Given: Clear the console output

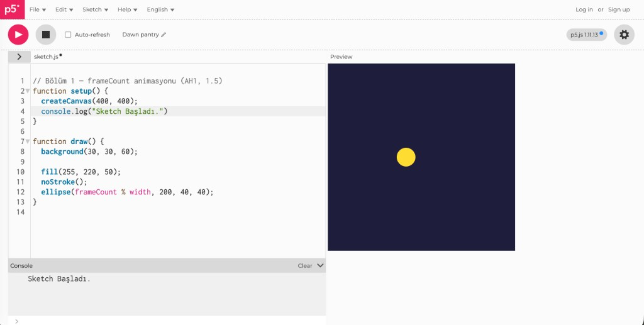Looking at the screenshot, I should pos(305,265).
